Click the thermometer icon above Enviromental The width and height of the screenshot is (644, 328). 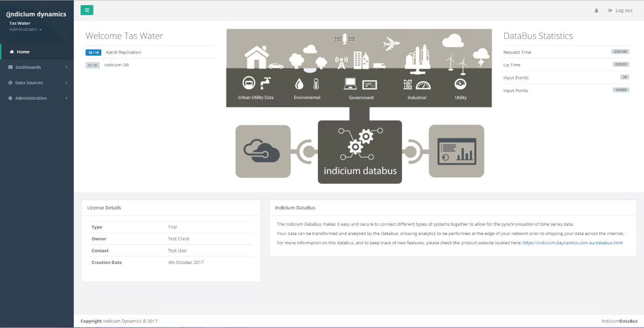316,84
